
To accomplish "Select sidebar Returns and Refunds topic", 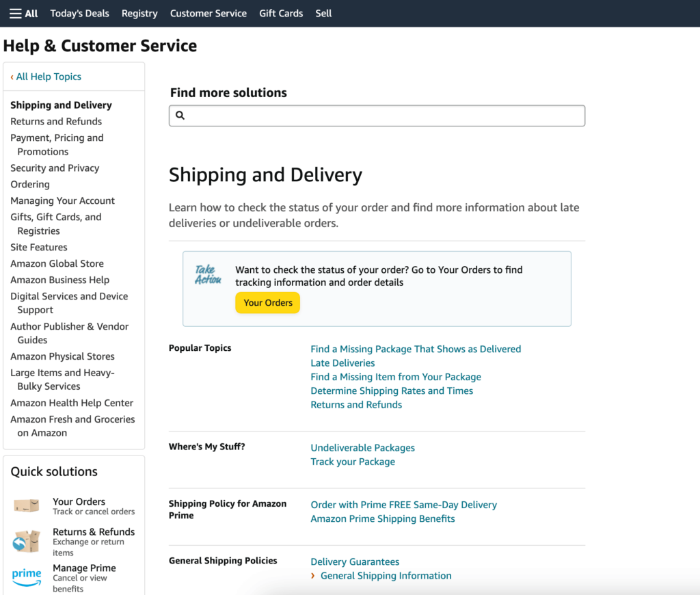I will click(56, 122).
